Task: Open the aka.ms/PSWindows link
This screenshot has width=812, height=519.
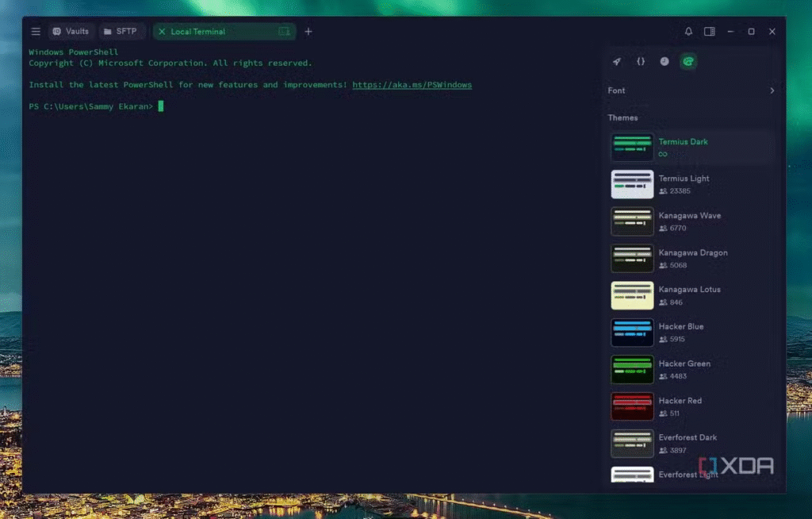Action: coord(412,85)
